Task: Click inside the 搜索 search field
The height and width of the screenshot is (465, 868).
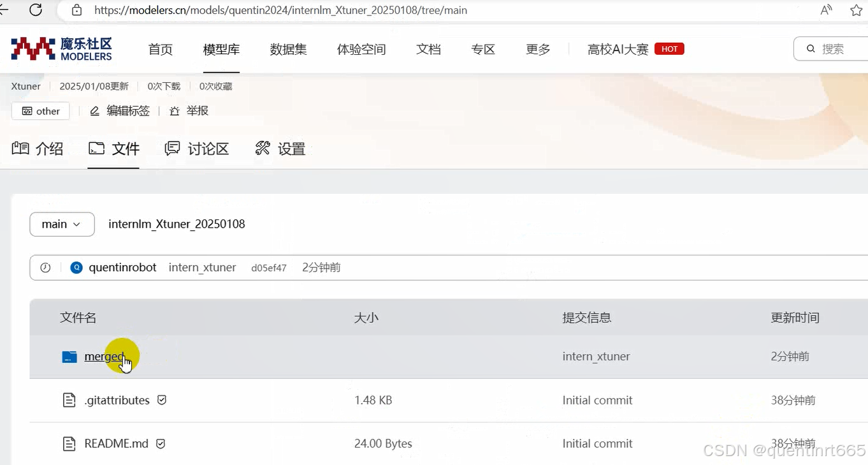Action: (x=832, y=49)
